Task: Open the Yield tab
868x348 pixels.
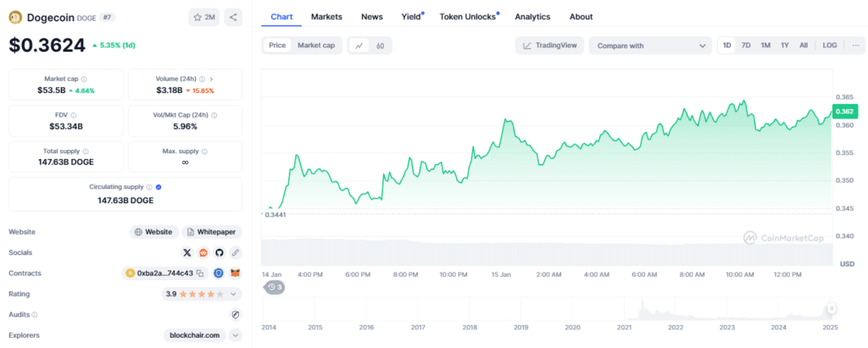Action: (411, 17)
